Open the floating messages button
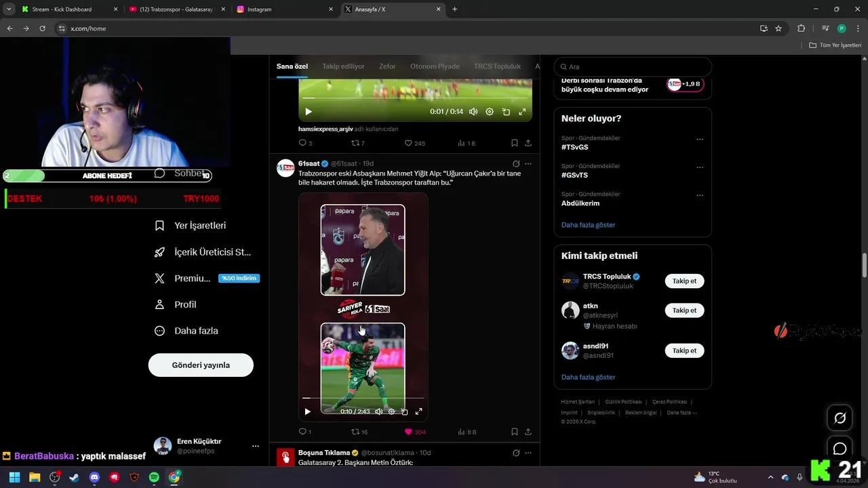The width and height of the screenshot is (868, 488). pos(840,449)
